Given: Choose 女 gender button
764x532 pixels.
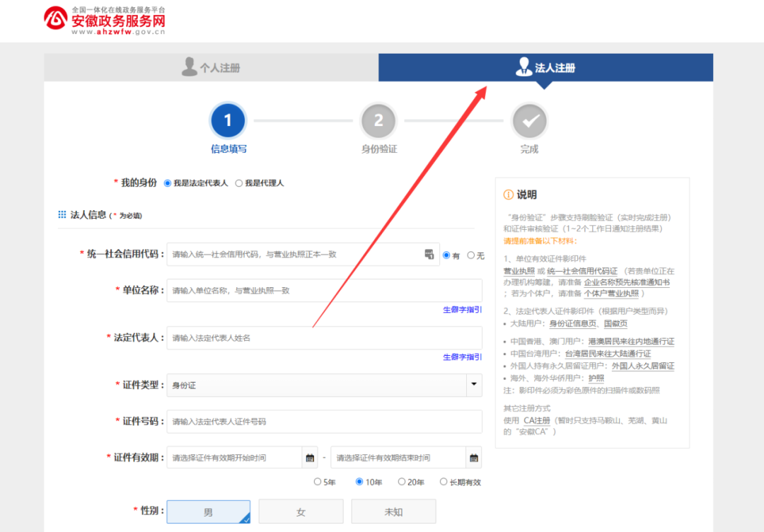Looking at the screenshot, I should [301, 511].
